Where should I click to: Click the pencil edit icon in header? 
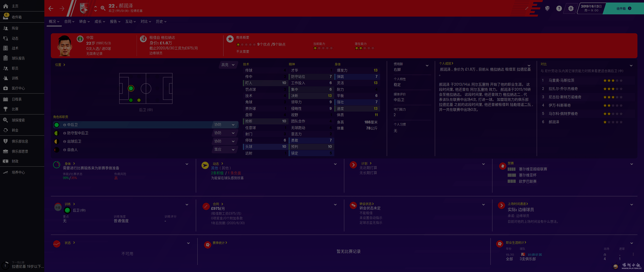click(x=527, y=8)
